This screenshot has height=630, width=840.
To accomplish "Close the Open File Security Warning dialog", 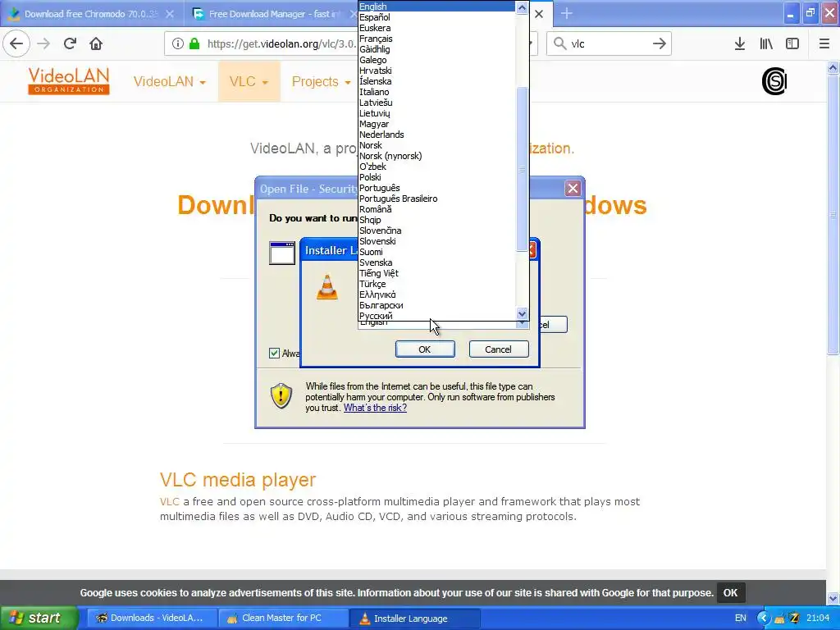I will coord(573,188).
